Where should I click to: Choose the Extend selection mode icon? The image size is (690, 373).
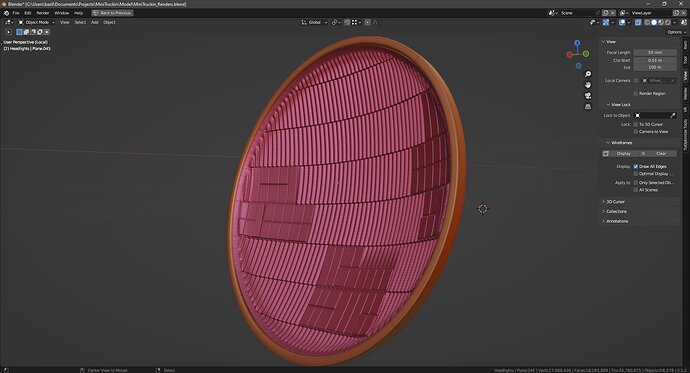26,32
